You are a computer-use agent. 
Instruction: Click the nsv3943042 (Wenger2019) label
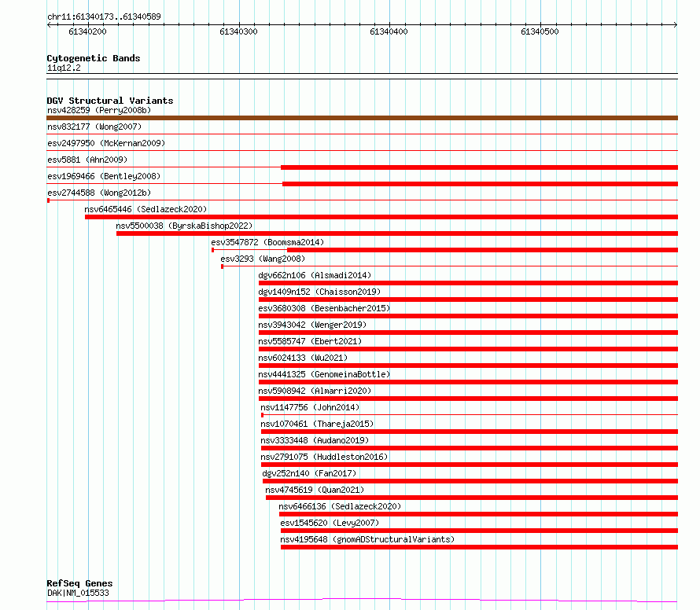tap(312, 325)
